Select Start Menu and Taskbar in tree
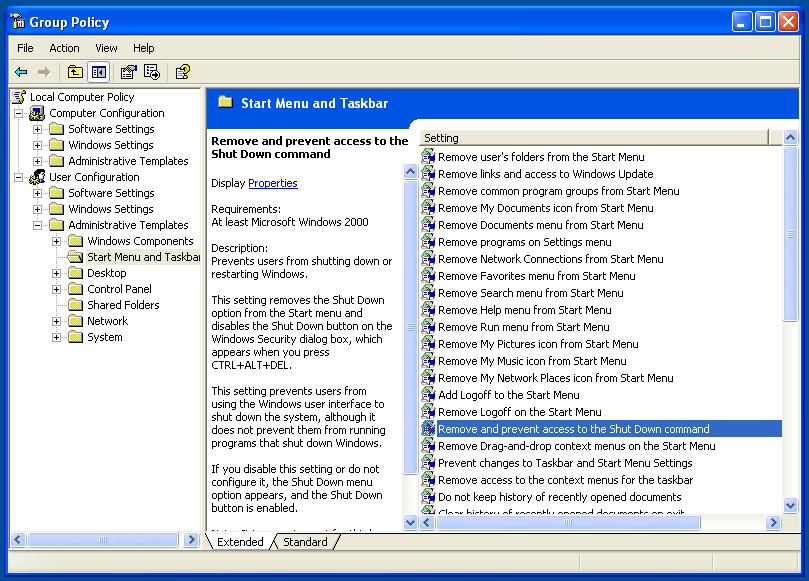The image size is (809, 581). 143,257
